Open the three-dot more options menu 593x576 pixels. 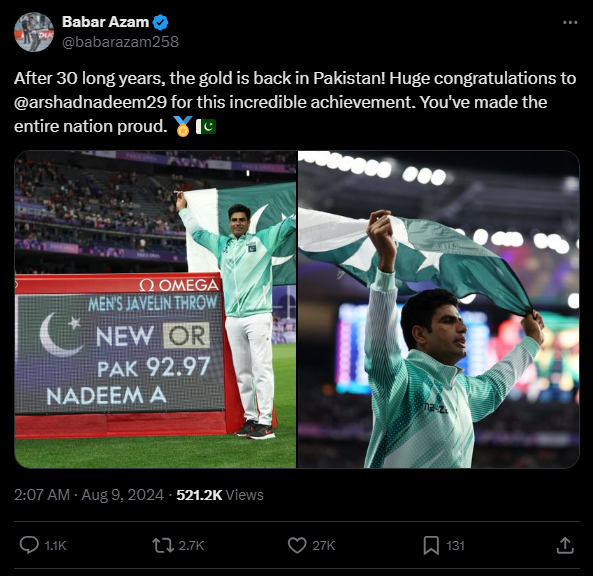(570, 22)
